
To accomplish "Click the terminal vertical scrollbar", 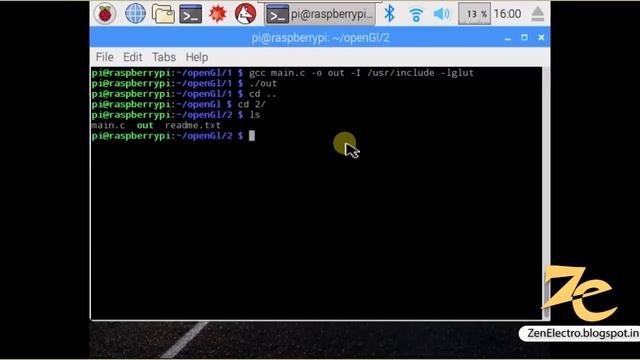I will pos(546,193).
